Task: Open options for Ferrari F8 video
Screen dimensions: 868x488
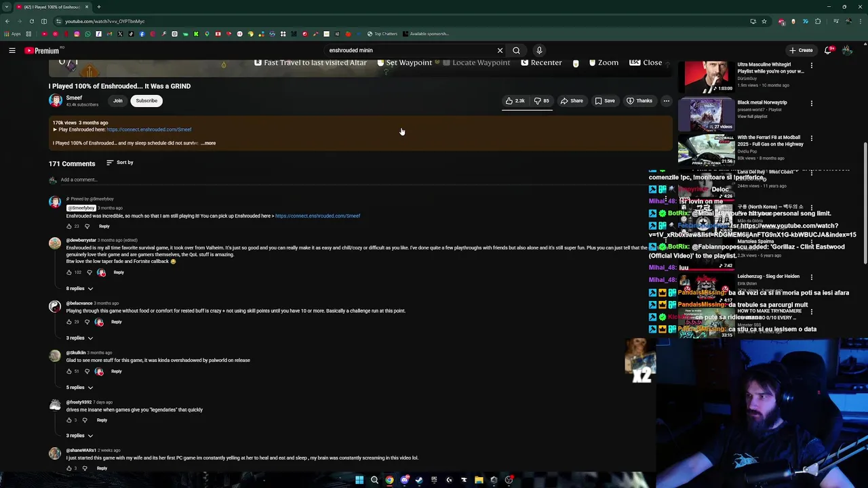Action: click(x=811, y=138)
